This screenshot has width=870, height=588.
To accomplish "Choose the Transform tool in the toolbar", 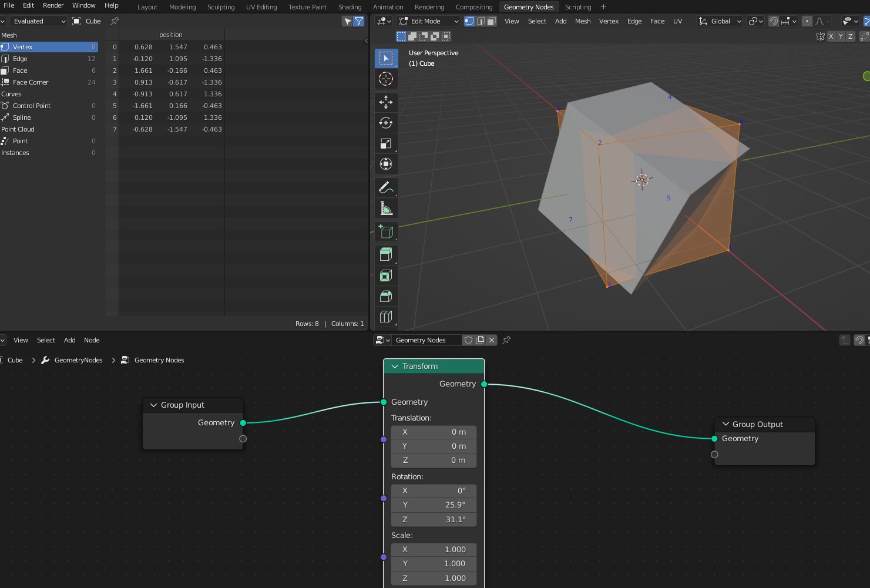I will pos(386,164).
